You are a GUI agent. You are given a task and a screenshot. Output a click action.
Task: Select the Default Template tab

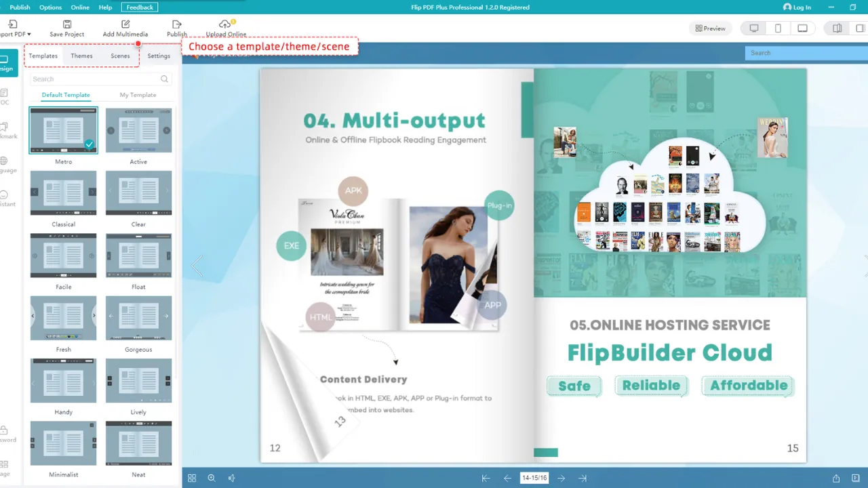click(x=66, y=95)
